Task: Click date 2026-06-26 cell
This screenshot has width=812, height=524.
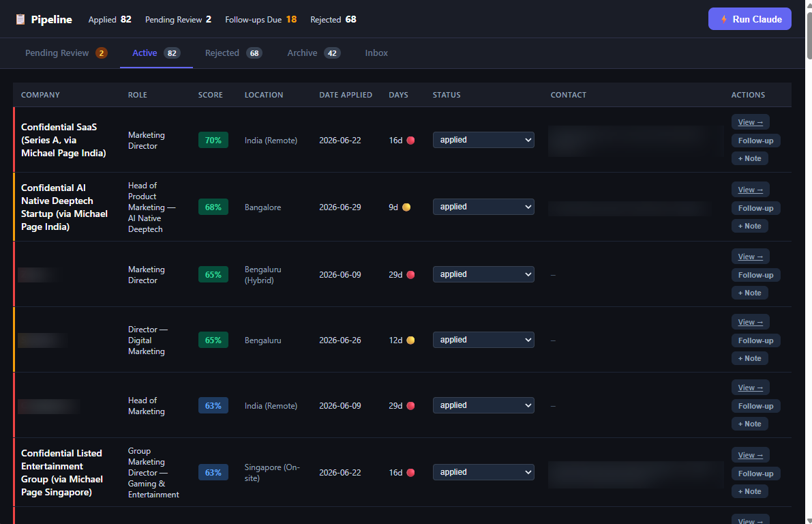Action: (x=340, y=340)
